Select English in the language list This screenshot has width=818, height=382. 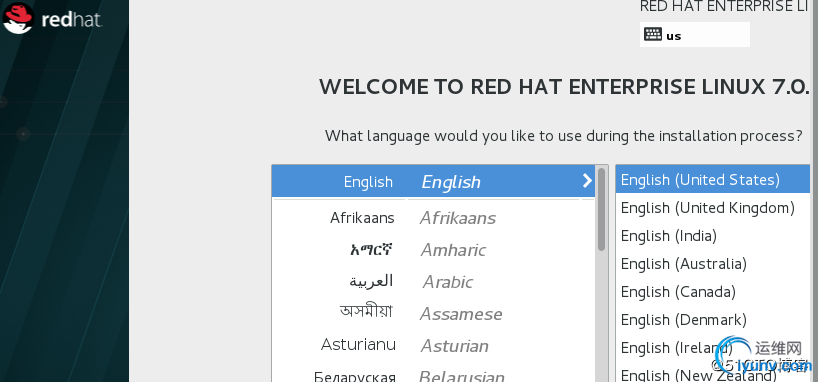433,181
